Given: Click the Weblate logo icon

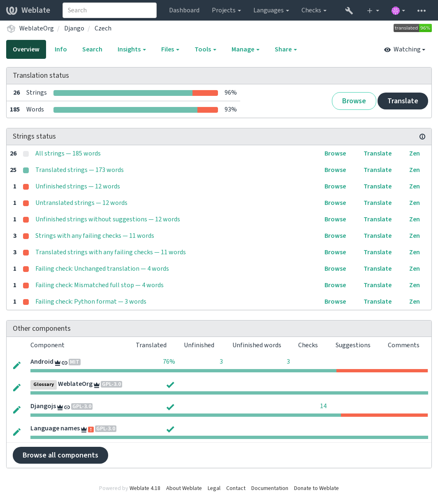Looking at the screenshot, I should click(x=12, y=10).
